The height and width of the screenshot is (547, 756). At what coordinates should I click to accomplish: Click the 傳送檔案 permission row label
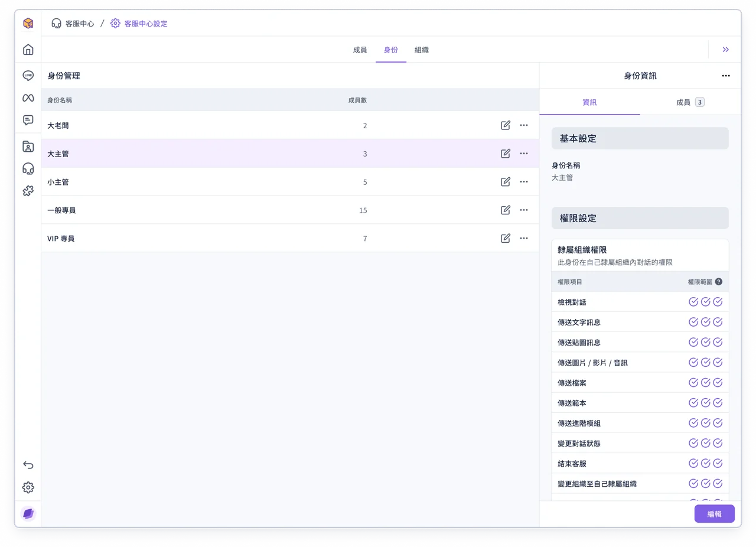[572, 383]
